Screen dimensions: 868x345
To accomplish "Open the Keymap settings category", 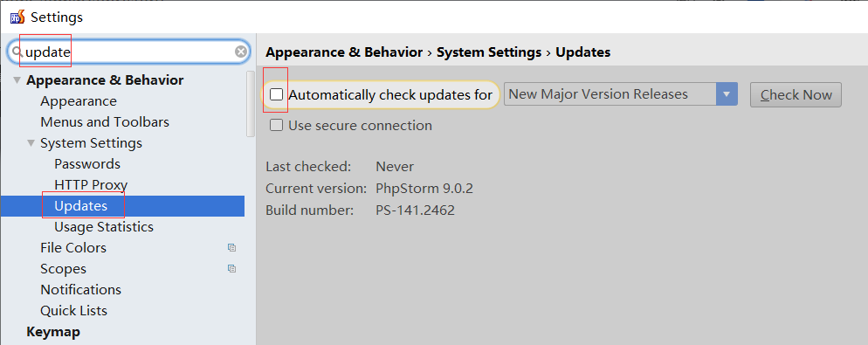I will [x=53, y=332].
